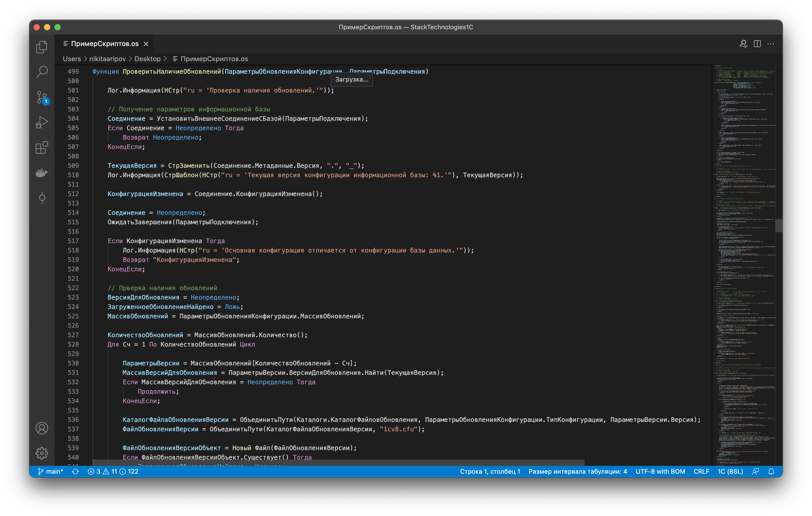Change the UTF-8 with BOM encoding

click(660, 472)
